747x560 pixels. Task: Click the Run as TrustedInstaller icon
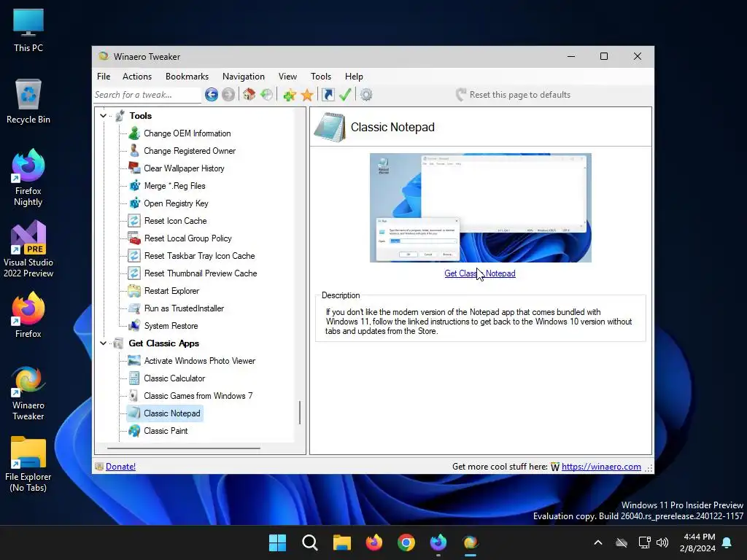click(134, 308)
